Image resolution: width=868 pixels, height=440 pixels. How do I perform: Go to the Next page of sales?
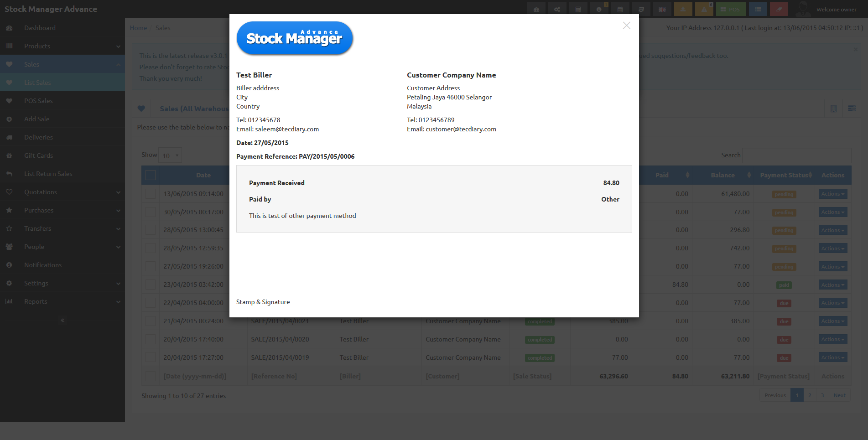pos(839,395)
